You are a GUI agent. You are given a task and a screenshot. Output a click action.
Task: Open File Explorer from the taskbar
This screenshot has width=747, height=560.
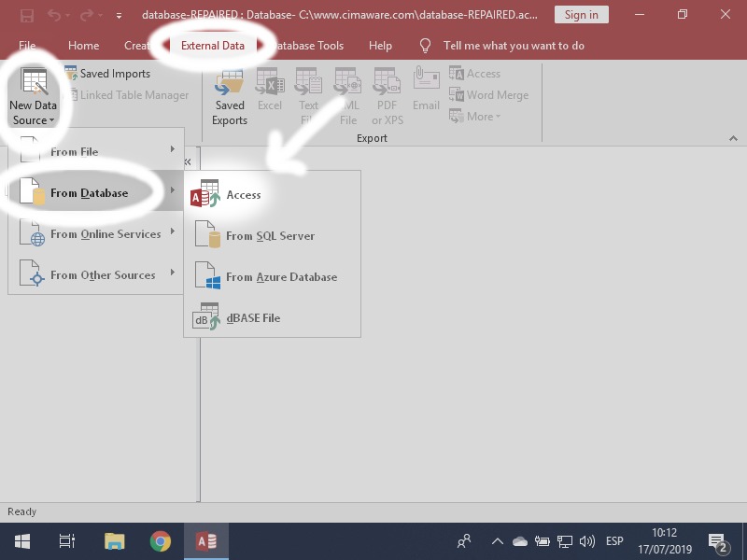(x=114, y=541)
